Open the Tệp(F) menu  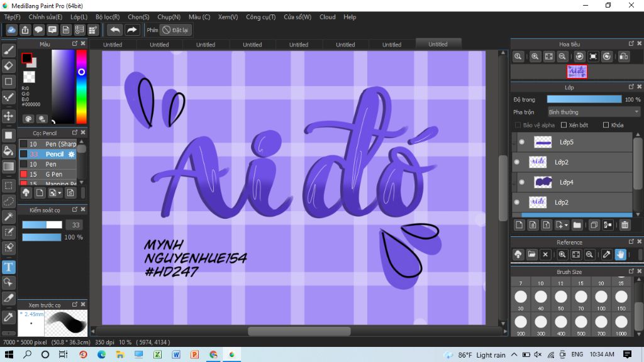13,17
